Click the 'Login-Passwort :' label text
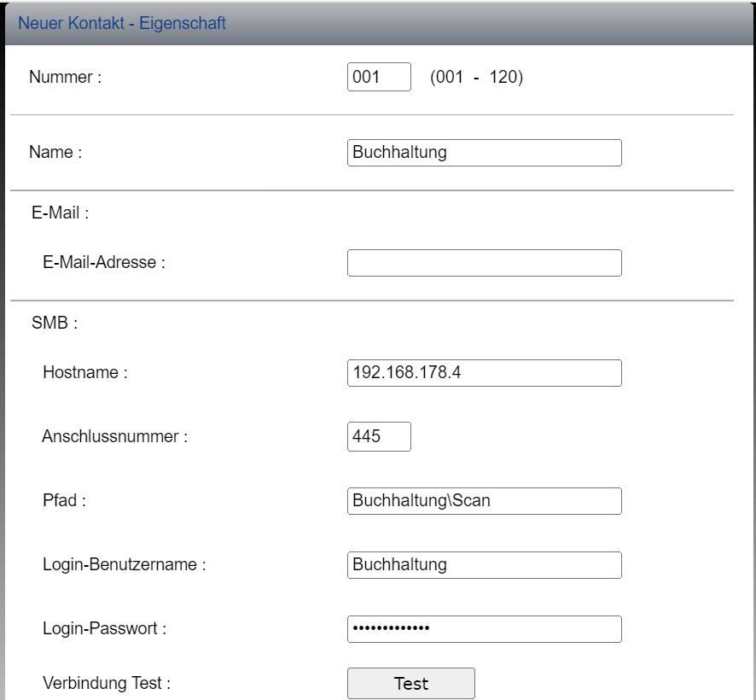Screen dimensions: 756x700 [x=104, y=630]
